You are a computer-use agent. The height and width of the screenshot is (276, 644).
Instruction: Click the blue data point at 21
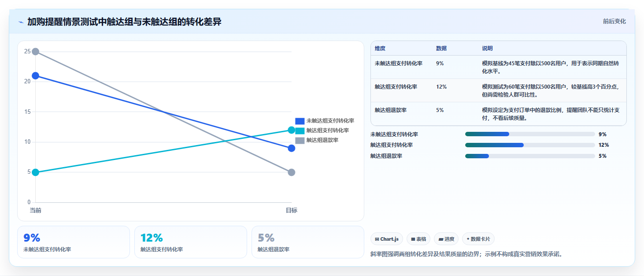pyautogui.click(x=36, y=76)
